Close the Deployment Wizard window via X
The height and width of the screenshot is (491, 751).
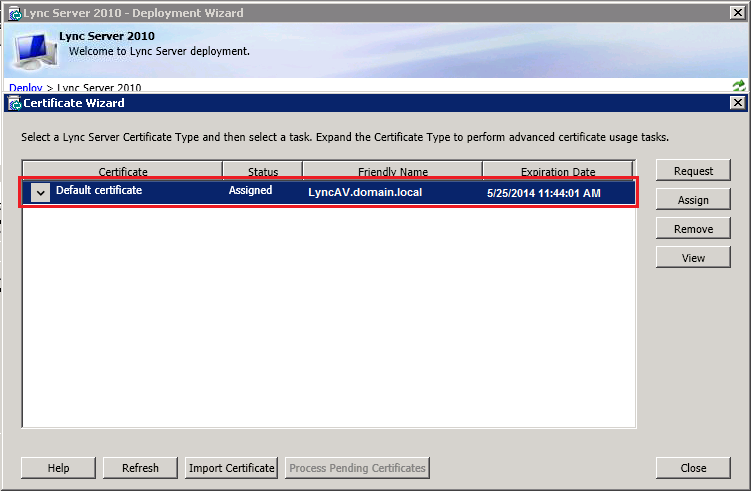click(738, 13)
